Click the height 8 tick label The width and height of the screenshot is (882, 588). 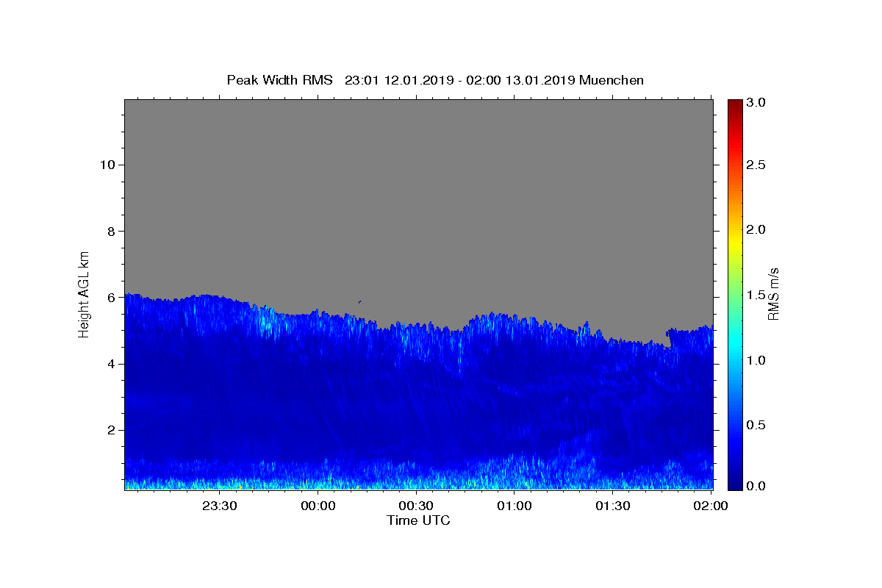click(x=112, y=231)
